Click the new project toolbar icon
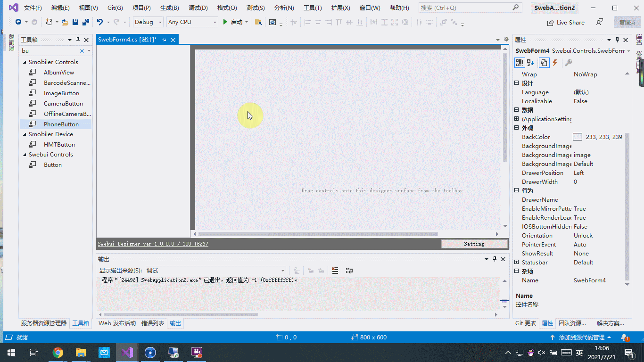Viewport: 644px width, 362px height. [x=49, y=22]
